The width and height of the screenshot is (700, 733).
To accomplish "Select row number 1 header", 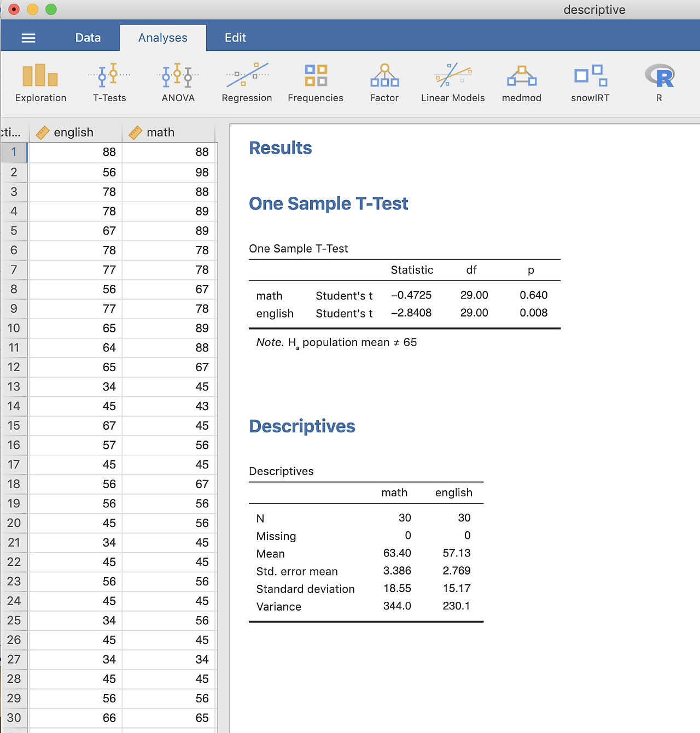I will 14,152.
